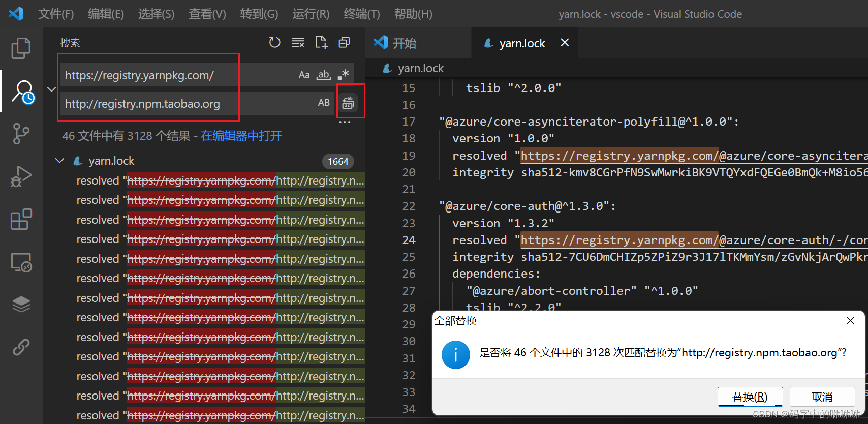868x424 pixels.
Task: Toggle search details ellipsis
Action: [345, 123]
